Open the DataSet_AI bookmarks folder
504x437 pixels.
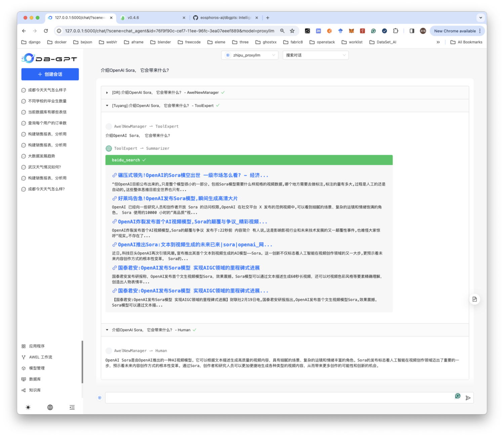pos(383,42)
